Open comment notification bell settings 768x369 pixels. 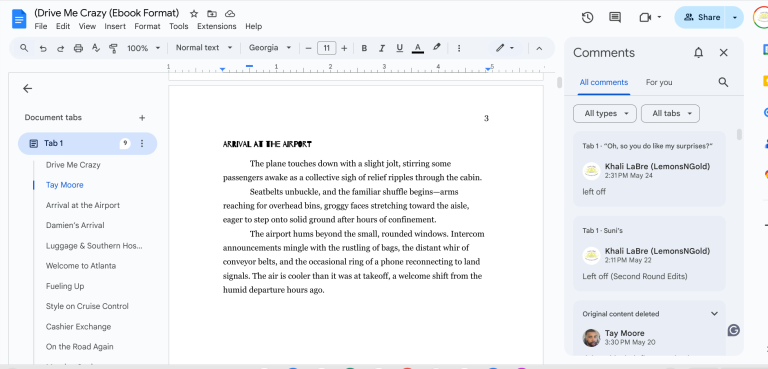tap(698, 53)
